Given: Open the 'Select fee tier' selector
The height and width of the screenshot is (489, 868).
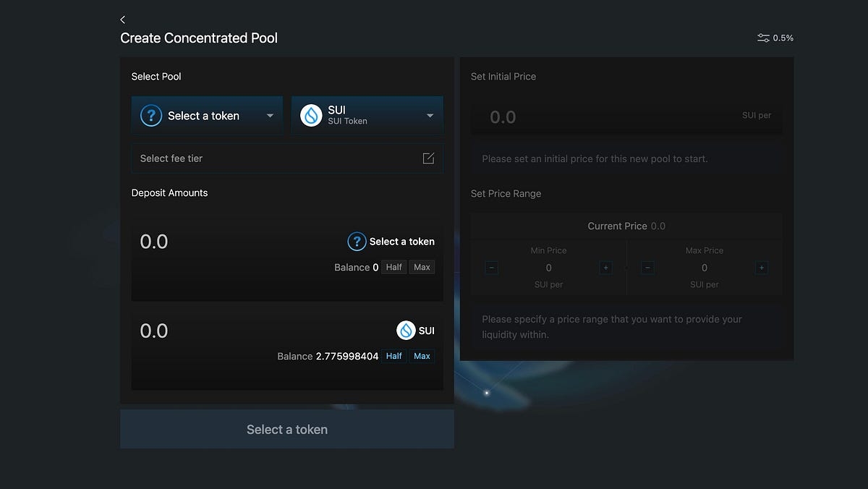Looking at the screenshot, I should 275,158.
